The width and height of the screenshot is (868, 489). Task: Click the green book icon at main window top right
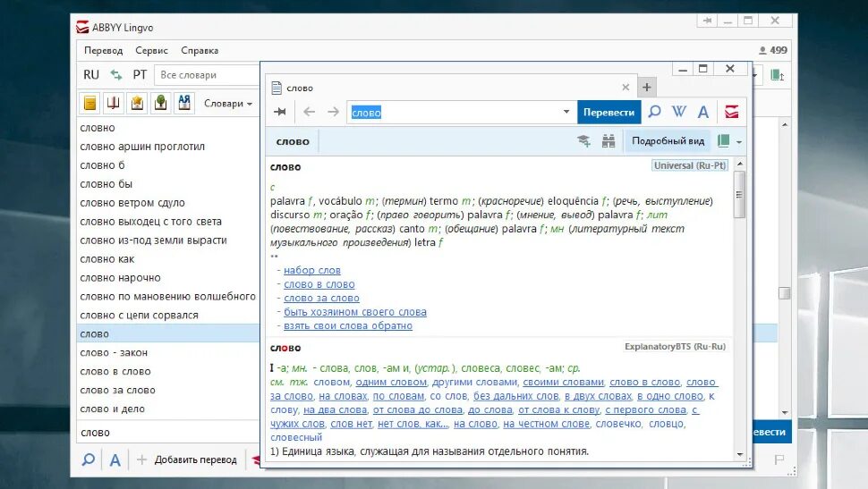click(x=778, y=75)
